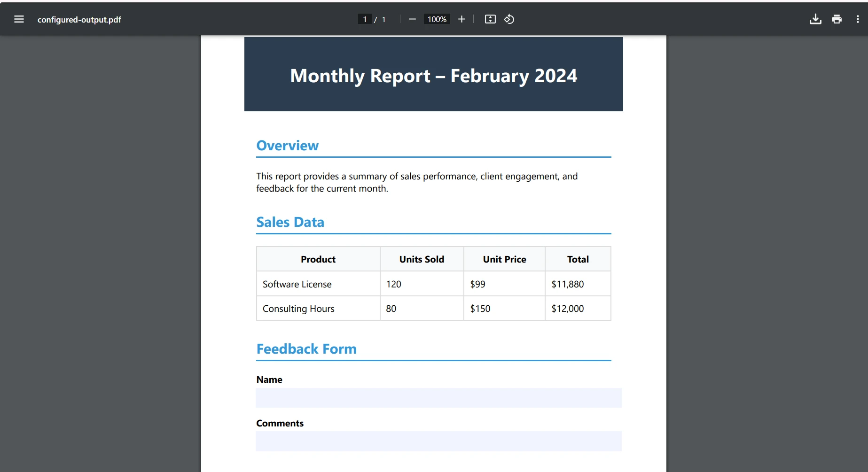Click the $12,000 total cell
This screenshot has height=472, width=868.
[567, 309]
